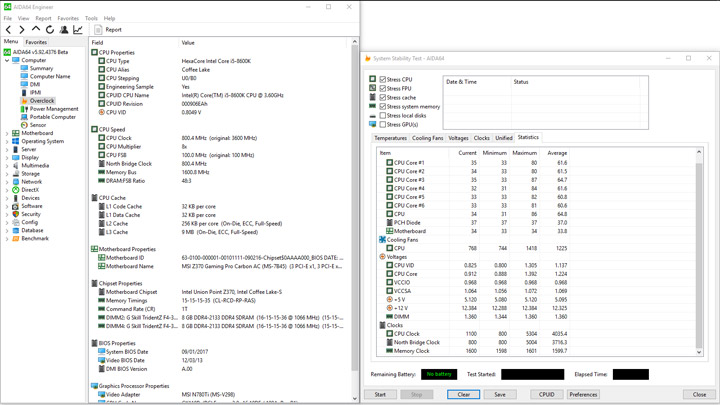Open Preferences in Stability Test
720x405 pixels.
pos(583,394)
